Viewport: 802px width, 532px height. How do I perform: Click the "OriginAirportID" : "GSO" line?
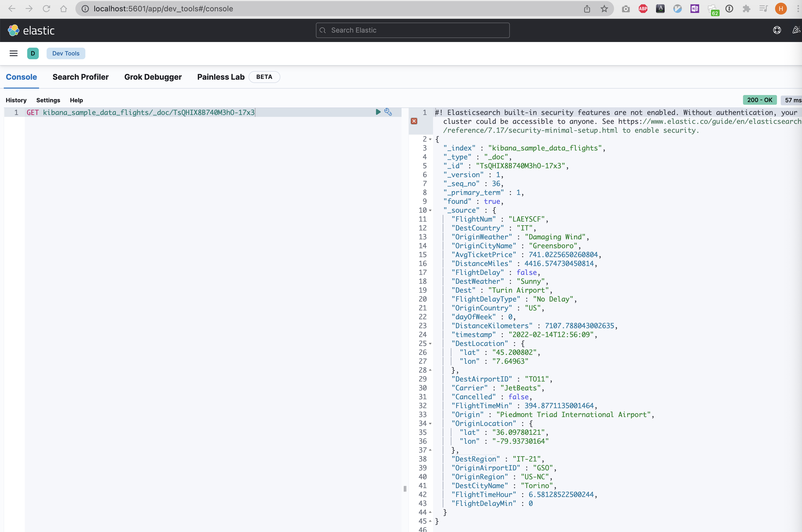[x=504, y=468]
